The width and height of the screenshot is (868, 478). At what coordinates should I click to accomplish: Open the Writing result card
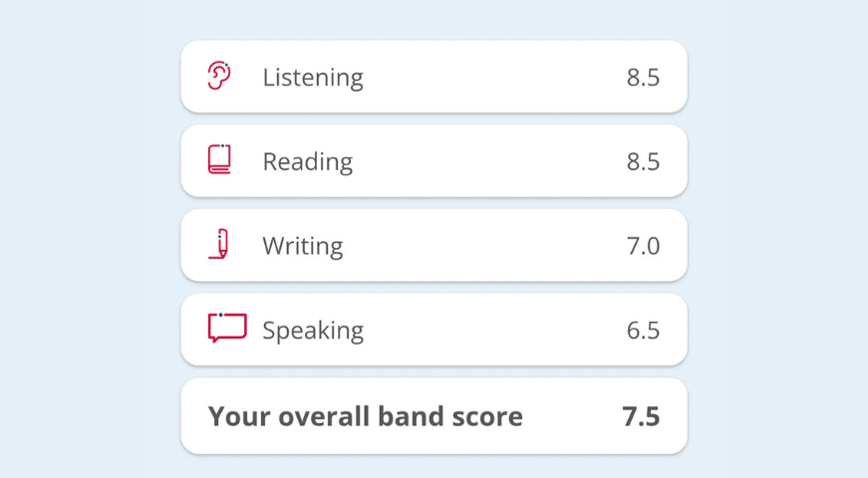(x=478, y=246)
